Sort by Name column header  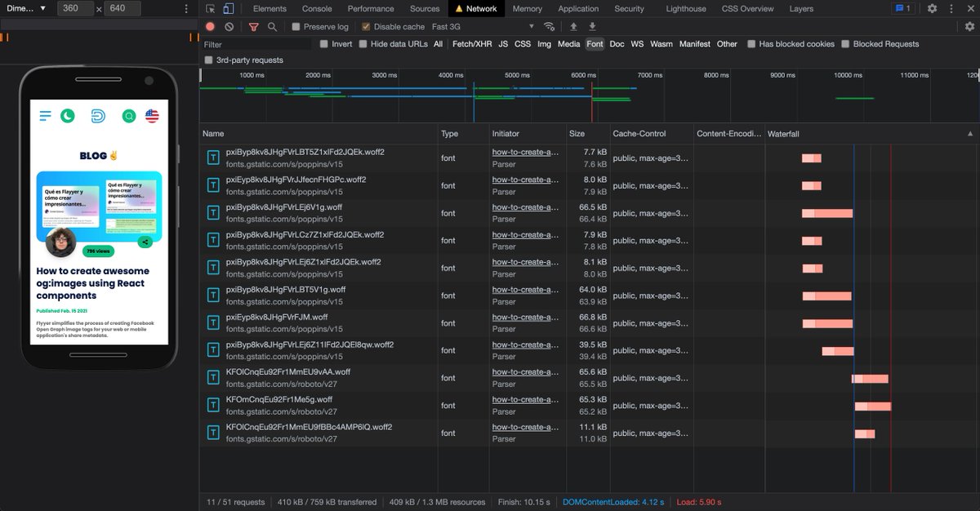coord(318,133)
